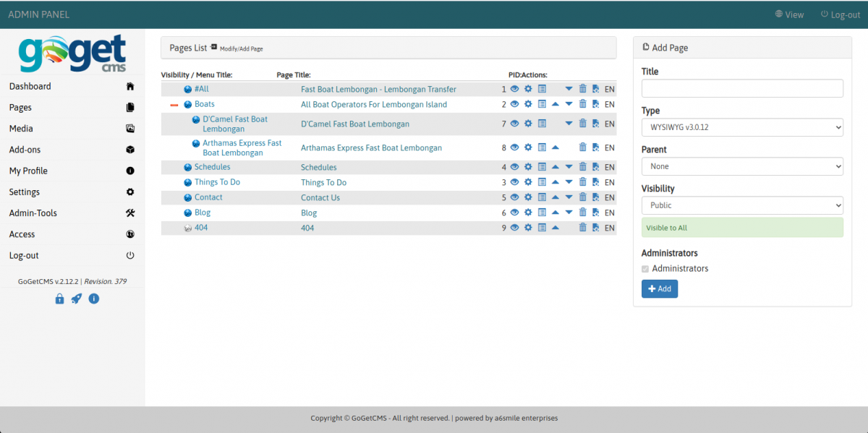868x433 pixels.
Task: Expand the Visibility dropdown set to Public
Action: pos(742,205)
